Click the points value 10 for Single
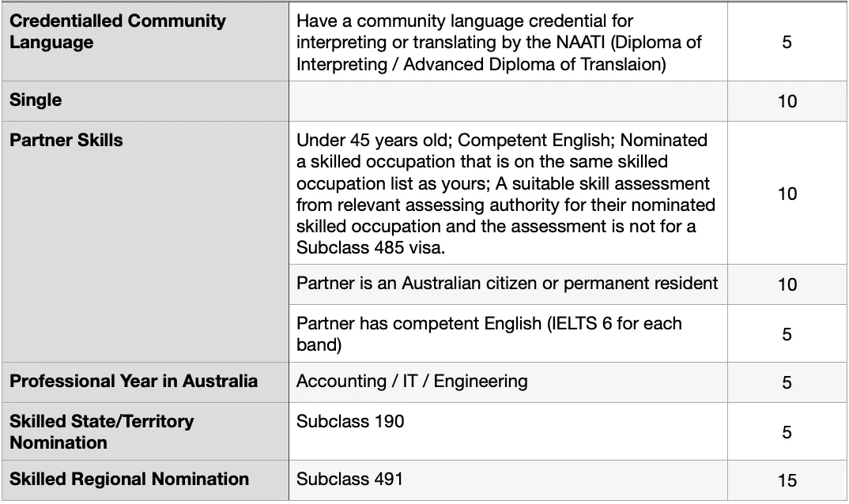Viewport: 849px width, 504px height. (787, 101)
